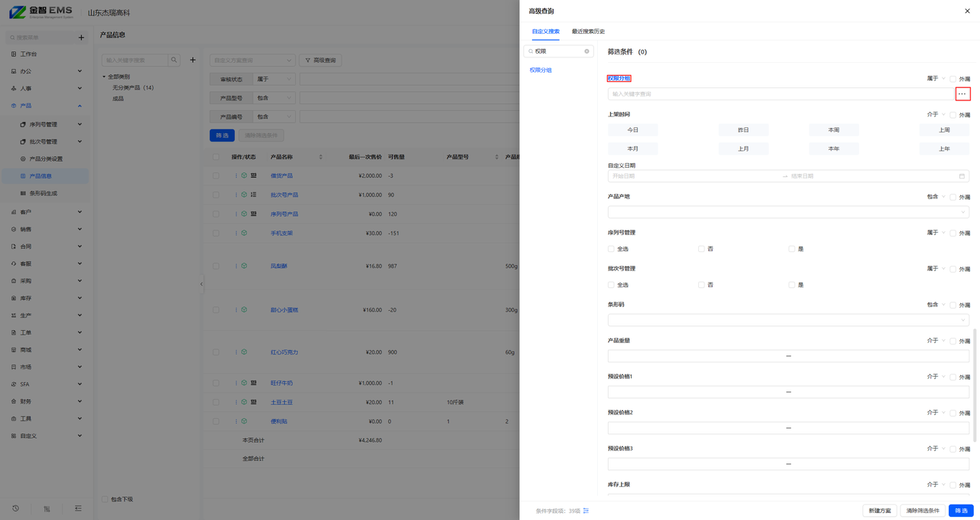The width and height of the screenshot is (980, 520).
Task: Open the sliders settings icon at sidebar bottom
Action: [47, 509]
